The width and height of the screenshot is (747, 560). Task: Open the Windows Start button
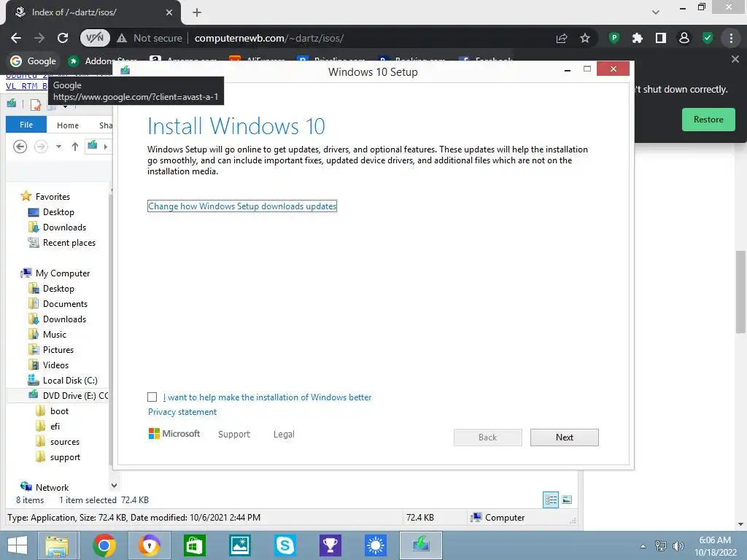click(x=18, y=545)
